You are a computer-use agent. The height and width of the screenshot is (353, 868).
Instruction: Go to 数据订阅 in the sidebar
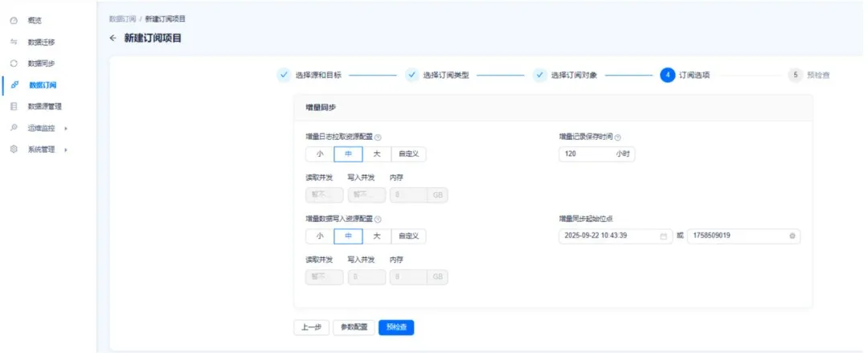[43, 84]
